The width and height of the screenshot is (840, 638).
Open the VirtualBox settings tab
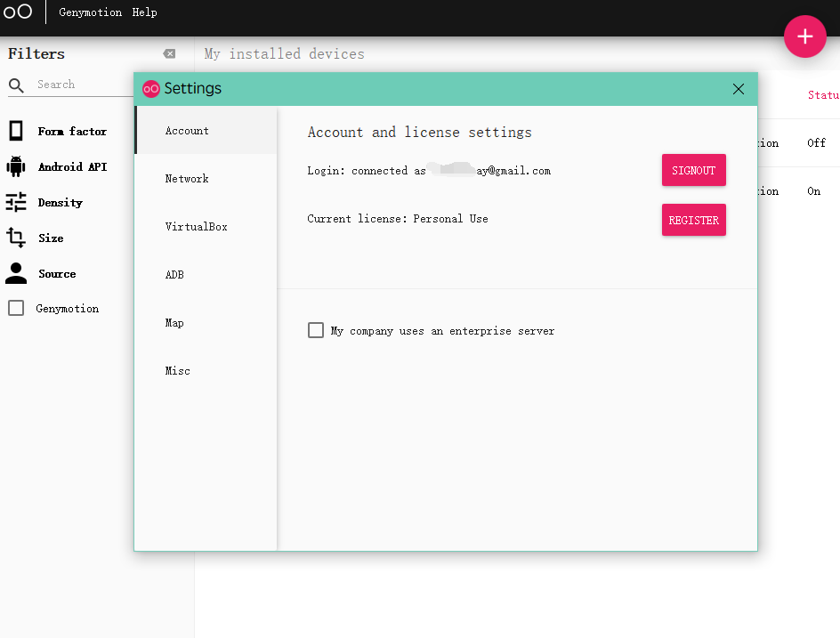pos(206,227)
